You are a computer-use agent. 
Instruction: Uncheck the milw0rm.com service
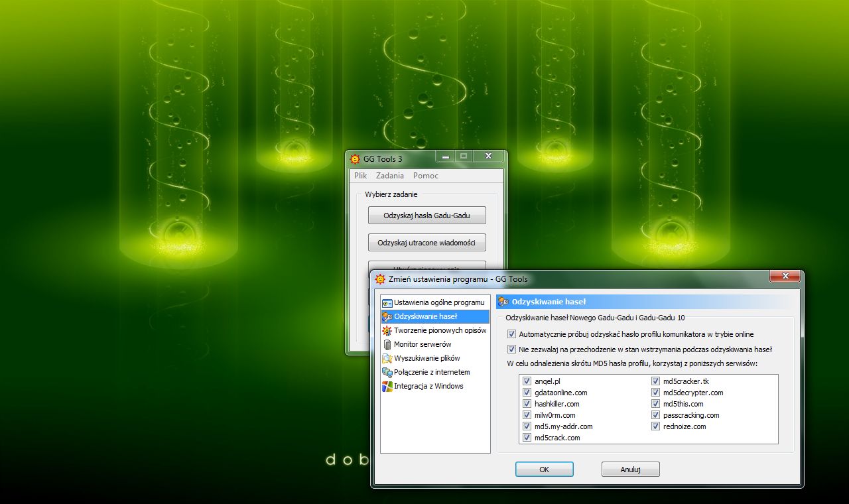(x=527, y=415)
